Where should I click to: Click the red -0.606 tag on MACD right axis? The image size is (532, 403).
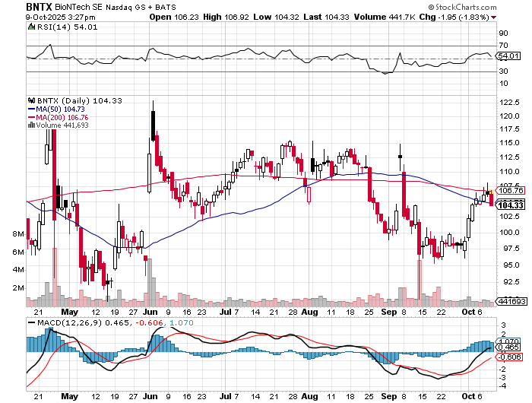coord(509,357)
